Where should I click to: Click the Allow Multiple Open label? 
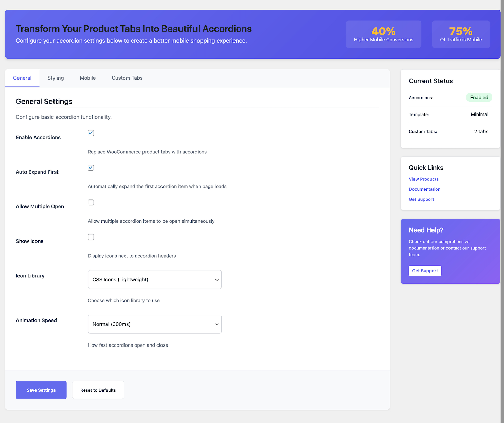click(40, 206)
